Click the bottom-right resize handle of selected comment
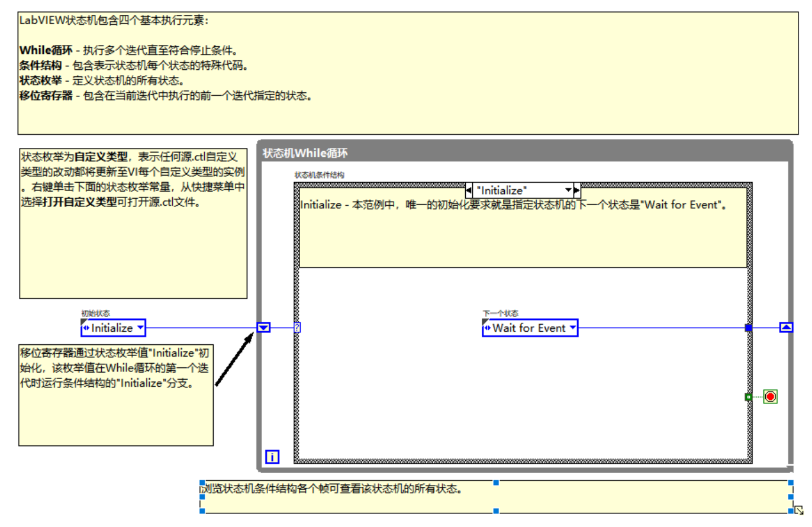The image size is (812, 527). [791, 511]
